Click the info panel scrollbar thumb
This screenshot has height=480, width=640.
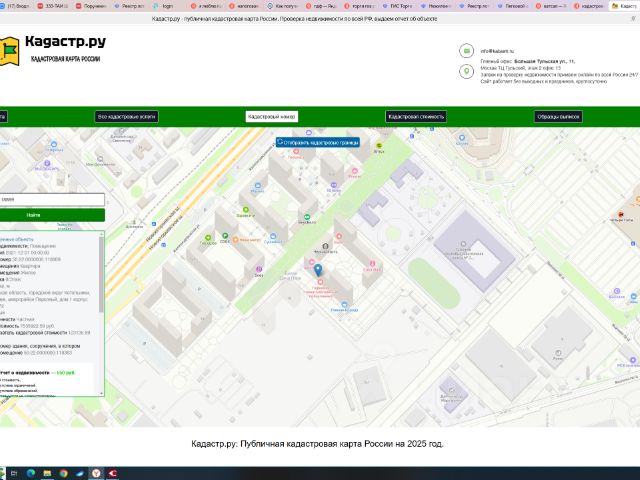click(101, 274)
